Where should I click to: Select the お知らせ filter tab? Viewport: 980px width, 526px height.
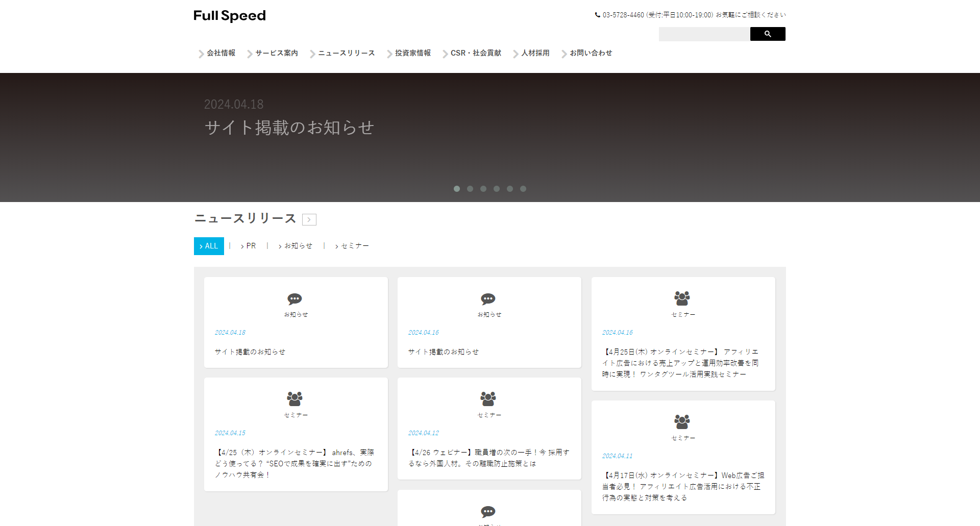point(296,246)
